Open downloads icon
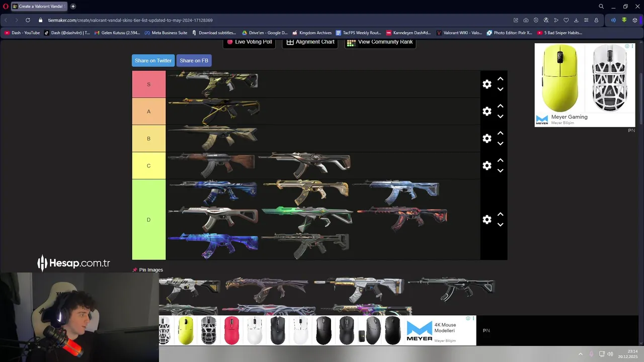 576,20
